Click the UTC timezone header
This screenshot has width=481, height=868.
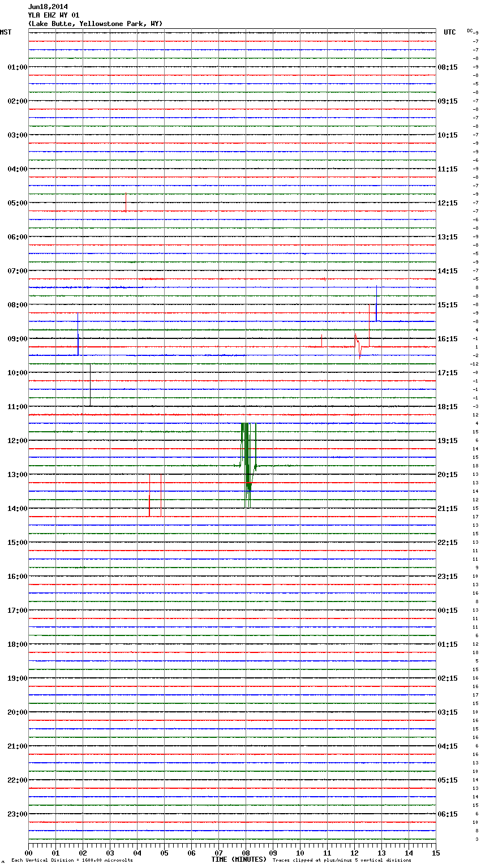449,32
